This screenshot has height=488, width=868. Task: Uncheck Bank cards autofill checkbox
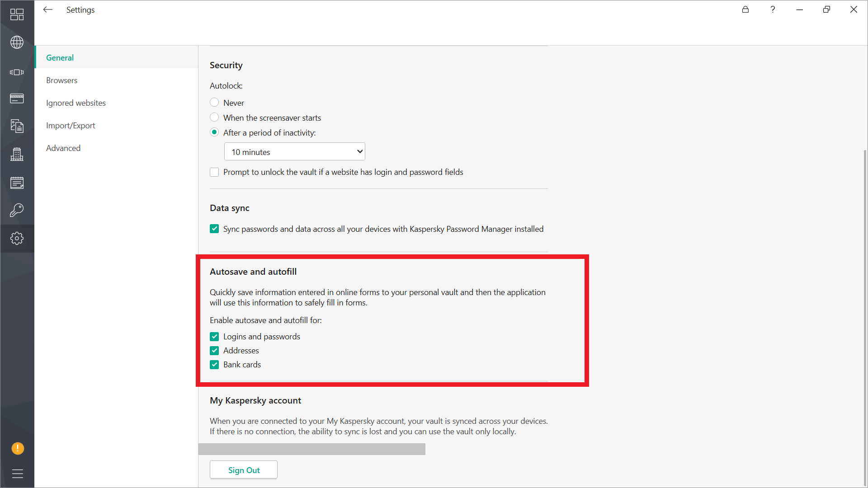tap(214, 365)
